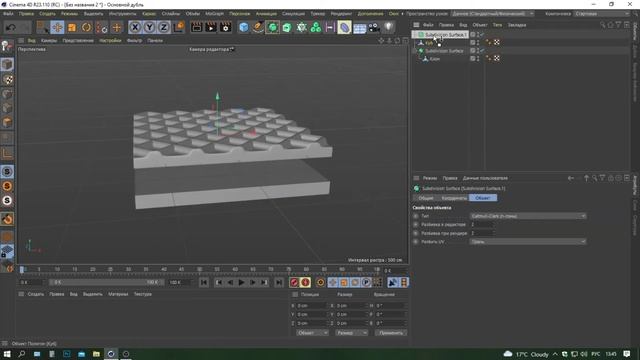This screenshot has height=360, width=640.
Task: Add a floor/grid environment object
Action: pos(360,28)
